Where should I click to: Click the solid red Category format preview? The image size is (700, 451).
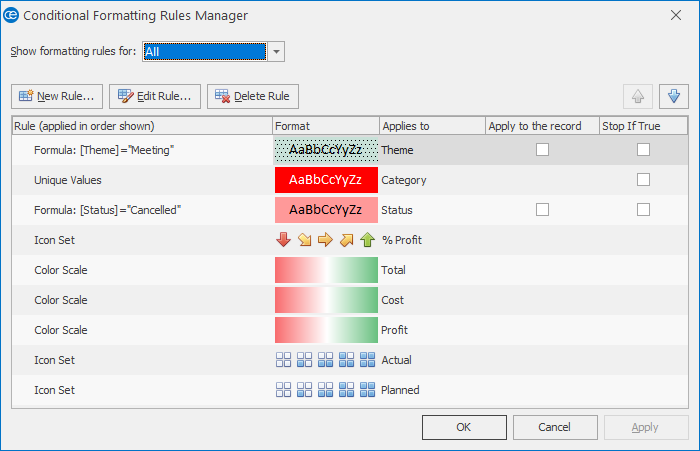[326, 180]
